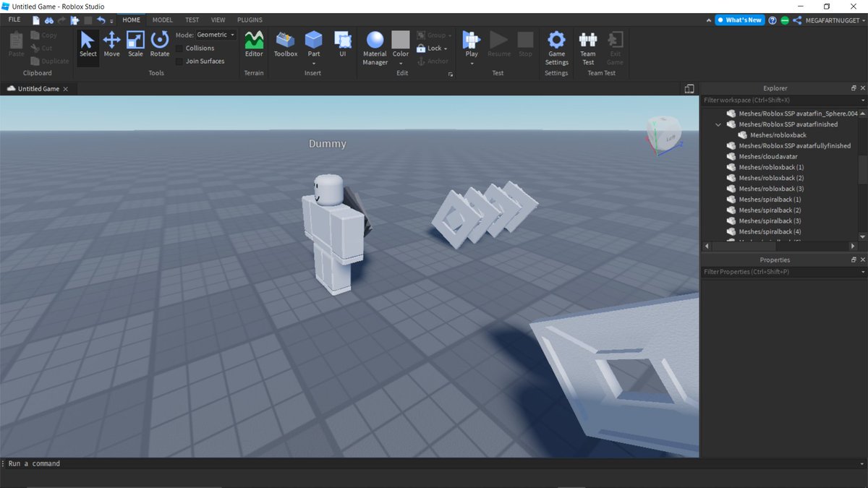Screen dimensions: 868x488
Task: Switch to the MODEL tab
Action: click(163, 20)
